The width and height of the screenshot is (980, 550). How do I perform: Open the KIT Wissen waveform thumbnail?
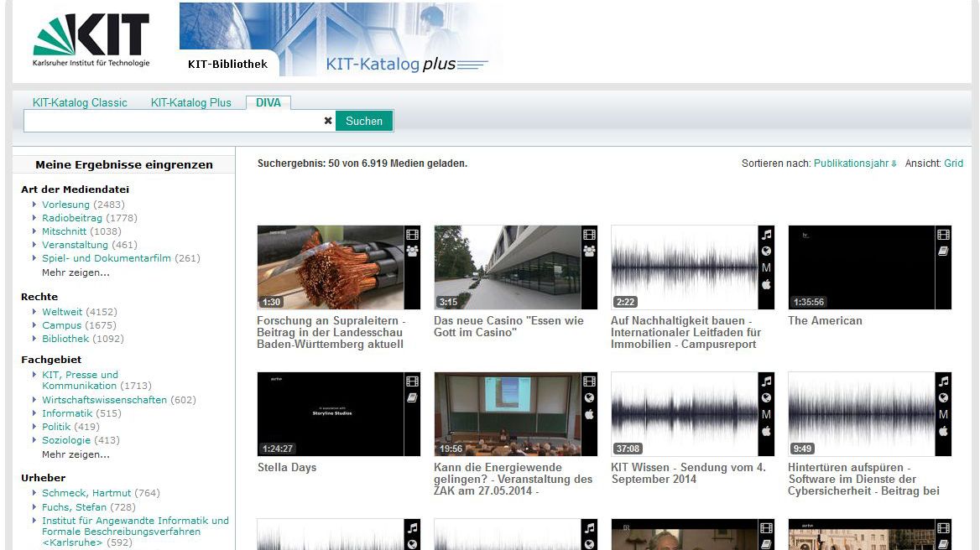coord(685,414)
